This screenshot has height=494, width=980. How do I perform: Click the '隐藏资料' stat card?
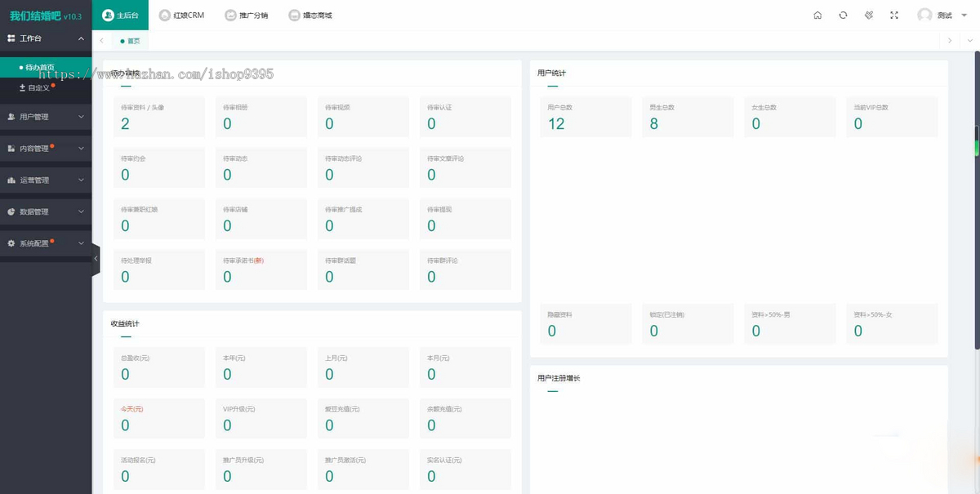coord(586,324)
